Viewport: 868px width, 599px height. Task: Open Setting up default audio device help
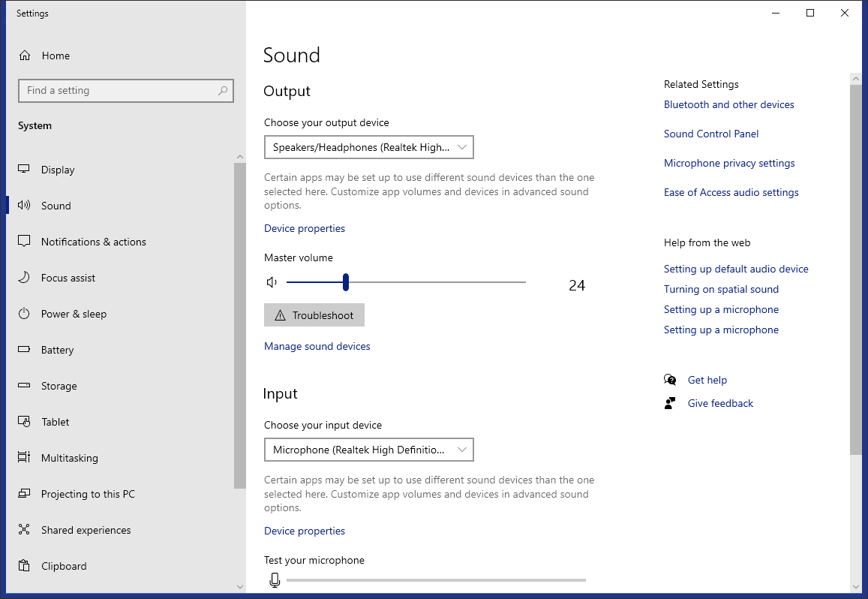point(736,269)
